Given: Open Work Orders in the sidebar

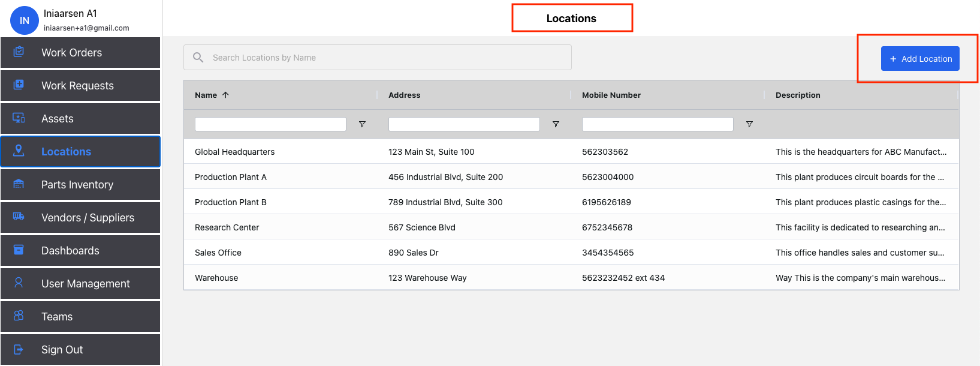Looking at the screenshot, I should (80, 53).
